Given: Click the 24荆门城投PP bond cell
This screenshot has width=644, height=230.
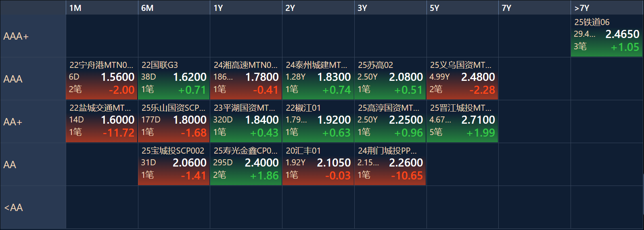Looking at the screenshot, I should tap(390, 165).
